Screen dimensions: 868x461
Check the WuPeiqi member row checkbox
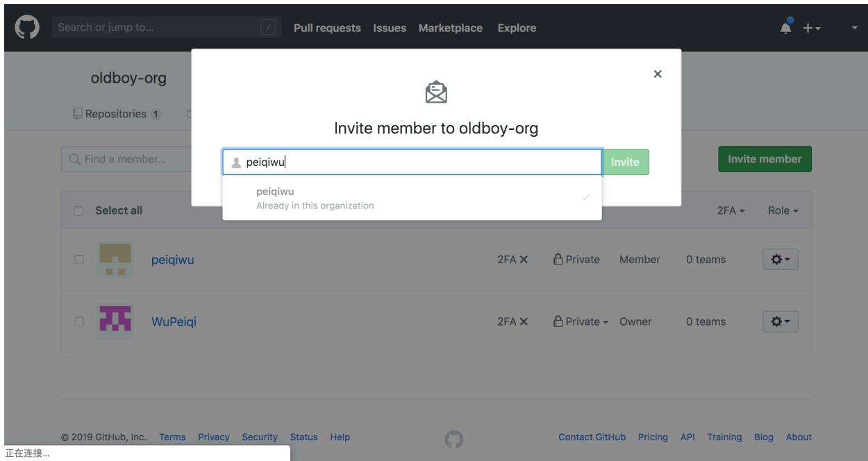[x=79, y=321]
